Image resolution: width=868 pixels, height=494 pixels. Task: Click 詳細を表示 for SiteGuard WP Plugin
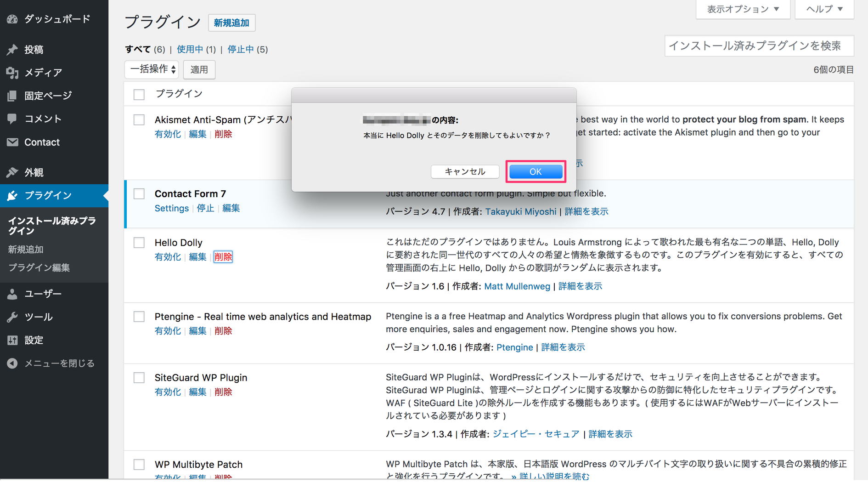[x=610, y=434]
